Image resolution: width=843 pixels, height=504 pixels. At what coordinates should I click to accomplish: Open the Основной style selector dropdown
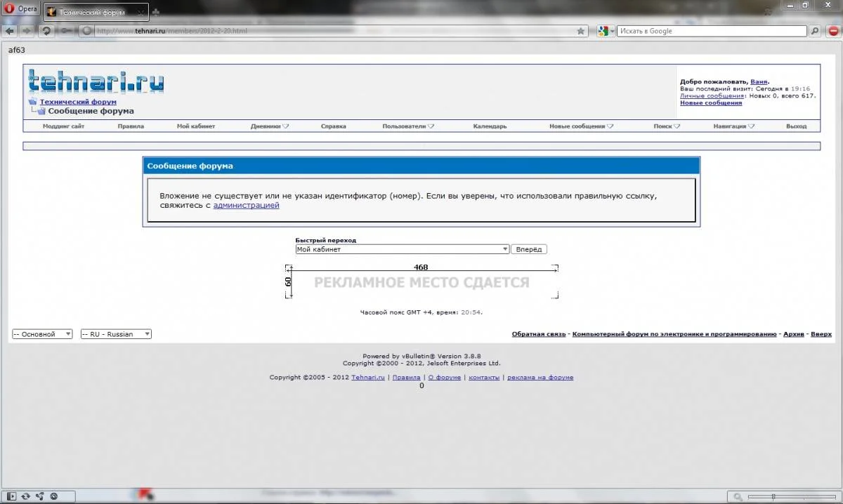coord(42,334)
